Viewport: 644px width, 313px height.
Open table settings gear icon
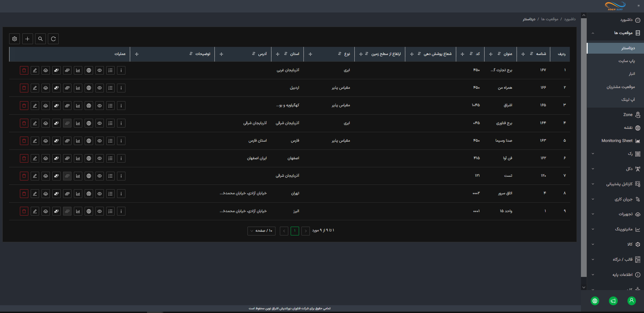pos(14,39)
